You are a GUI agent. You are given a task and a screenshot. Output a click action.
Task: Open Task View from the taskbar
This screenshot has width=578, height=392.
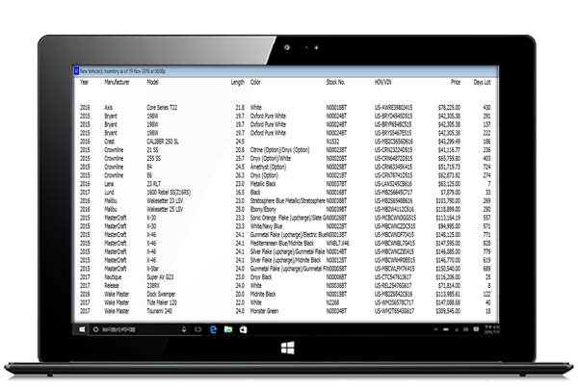tap(197, 329)
